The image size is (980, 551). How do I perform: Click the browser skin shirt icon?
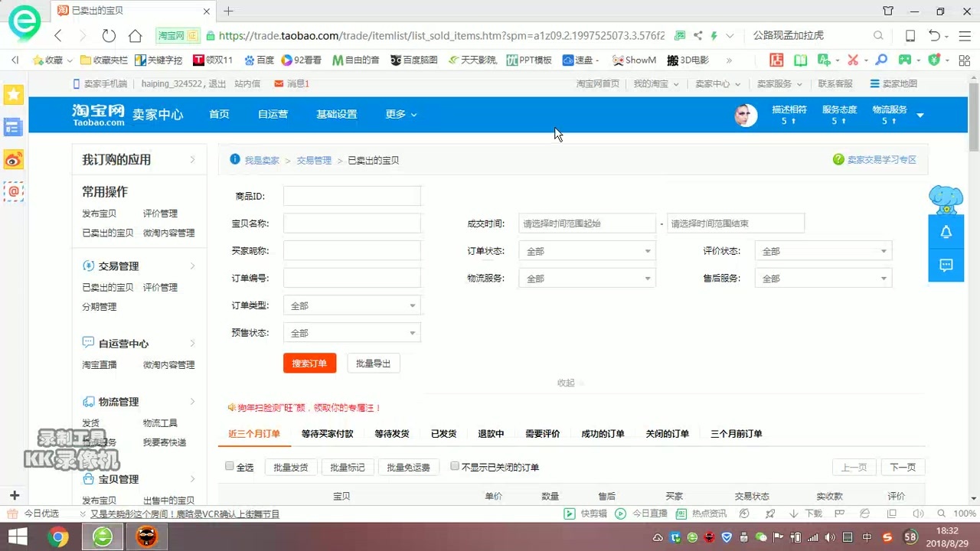(888, 11)
